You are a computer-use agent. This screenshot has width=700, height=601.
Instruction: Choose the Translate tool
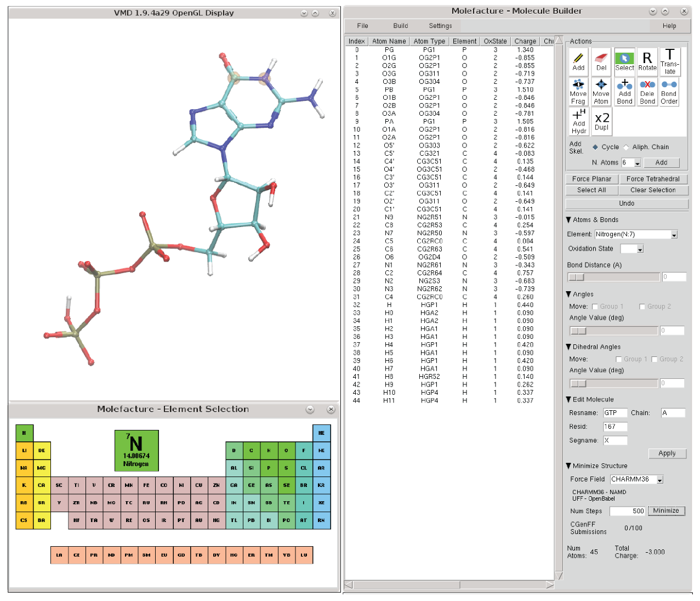670,61
